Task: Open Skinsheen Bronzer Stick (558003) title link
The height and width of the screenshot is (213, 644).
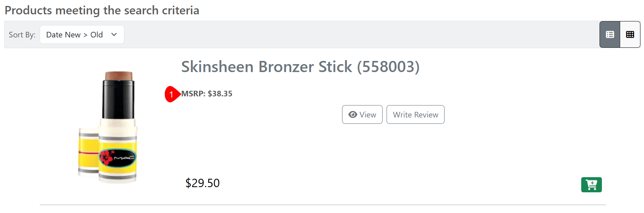Action: (300, 67)
